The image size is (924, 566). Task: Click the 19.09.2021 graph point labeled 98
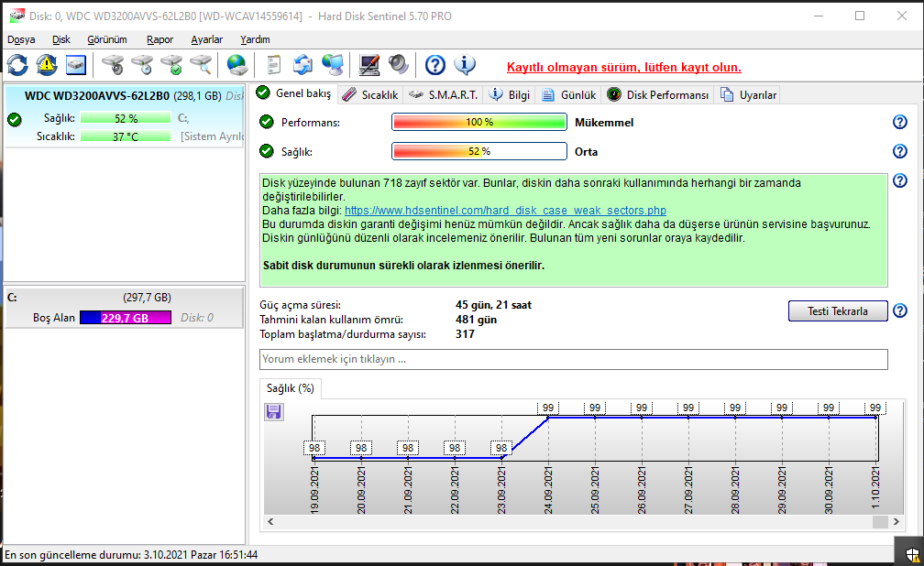tap(314, 457)
